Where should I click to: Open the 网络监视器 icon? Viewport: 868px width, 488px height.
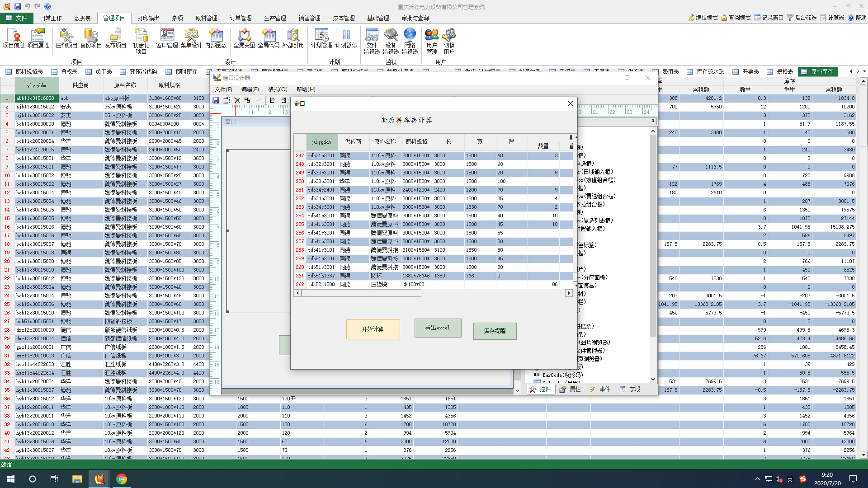tap(410, 41)
